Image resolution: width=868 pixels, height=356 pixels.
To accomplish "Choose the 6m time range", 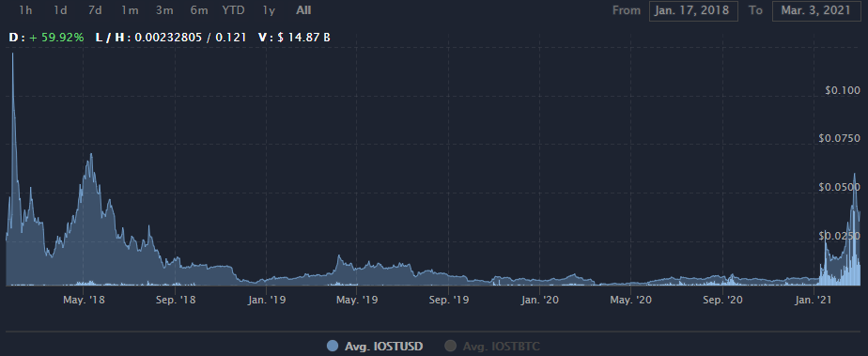I will pos(199,10).
